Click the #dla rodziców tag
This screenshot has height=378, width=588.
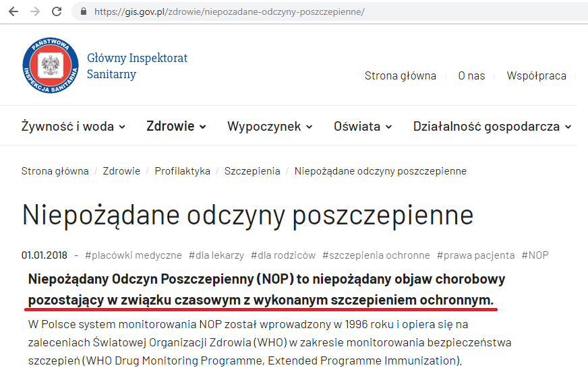[283, 255]
